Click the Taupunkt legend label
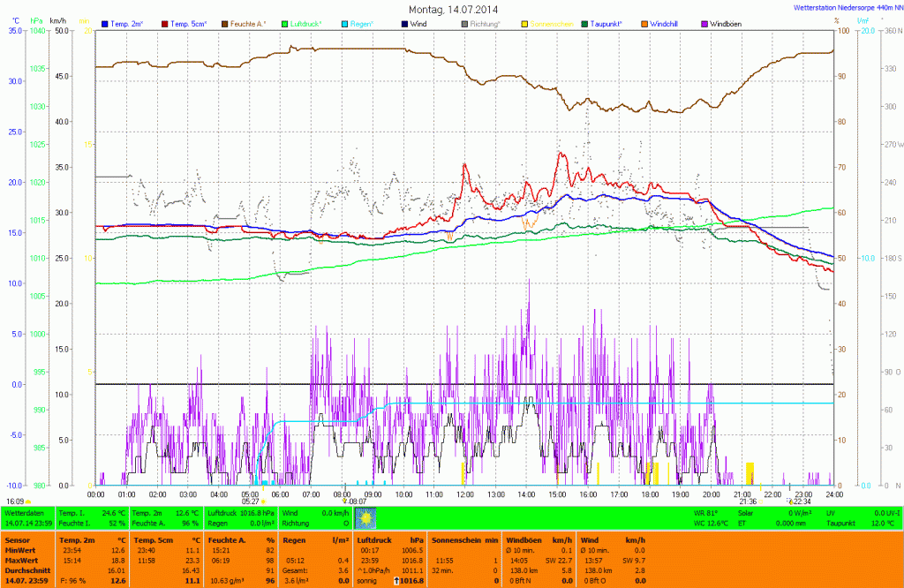This screenshot has height=588, width=904. (611, 23)
